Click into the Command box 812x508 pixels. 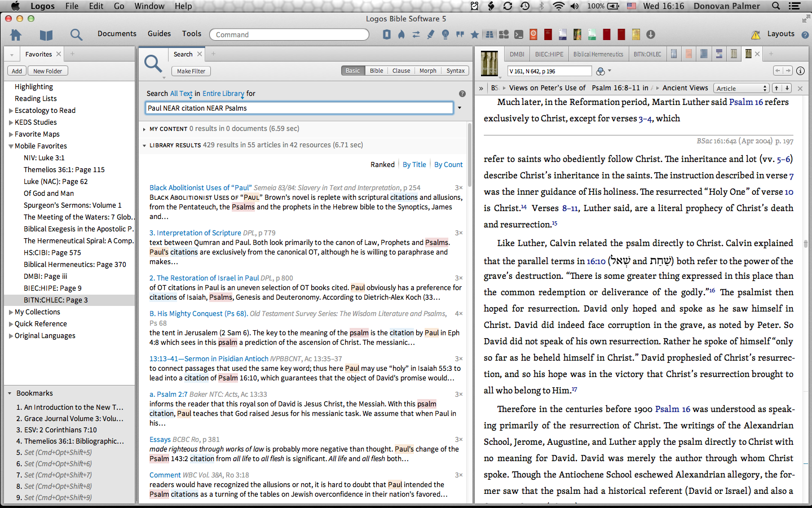(289, 34)
